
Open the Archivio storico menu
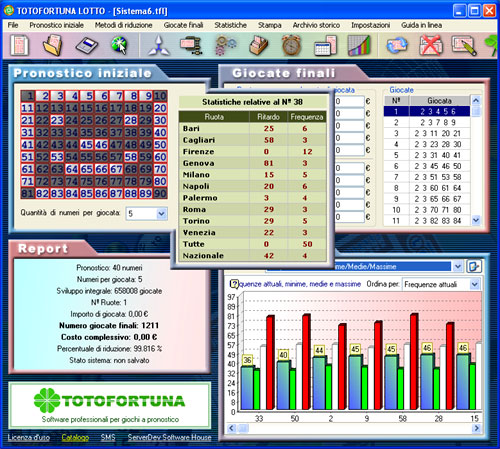click(x=316, y=25)
